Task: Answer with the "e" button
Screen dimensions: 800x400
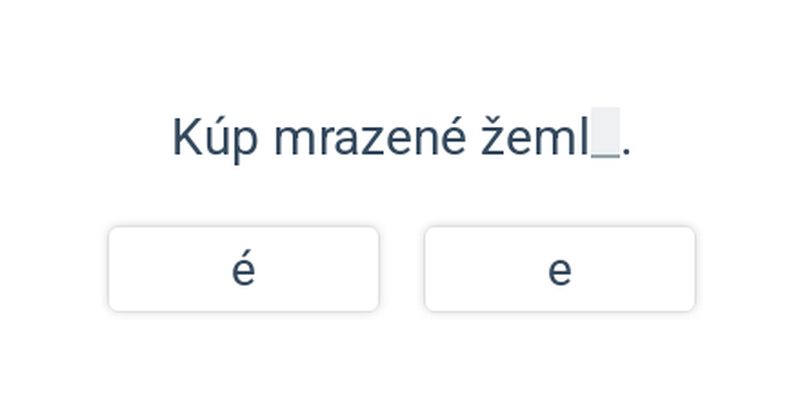Action: (559, 269)
